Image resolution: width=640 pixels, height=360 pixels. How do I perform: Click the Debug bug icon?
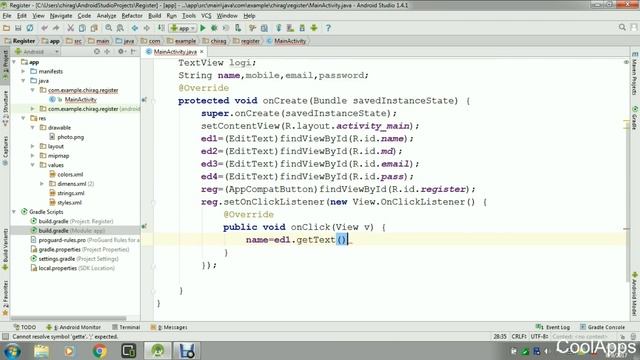click(214, 28)
